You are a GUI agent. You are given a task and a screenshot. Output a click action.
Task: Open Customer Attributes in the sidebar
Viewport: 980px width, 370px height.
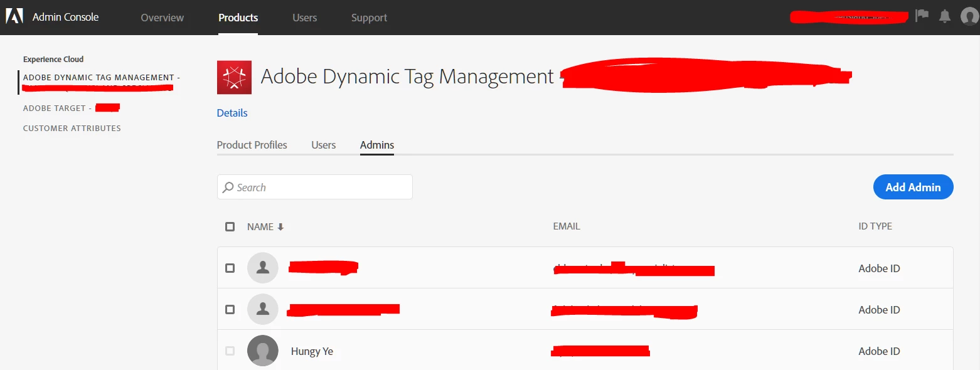click(x=72, y=128)
